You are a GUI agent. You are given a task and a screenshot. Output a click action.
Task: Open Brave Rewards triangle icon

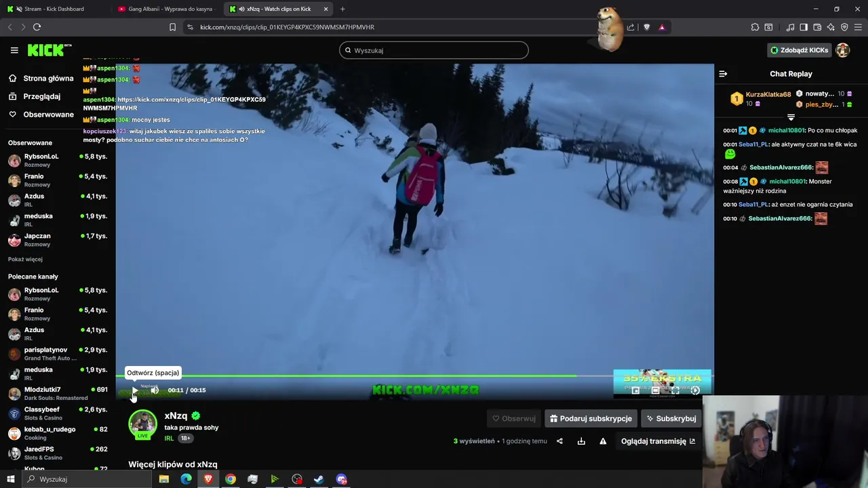tap(662, 27)
